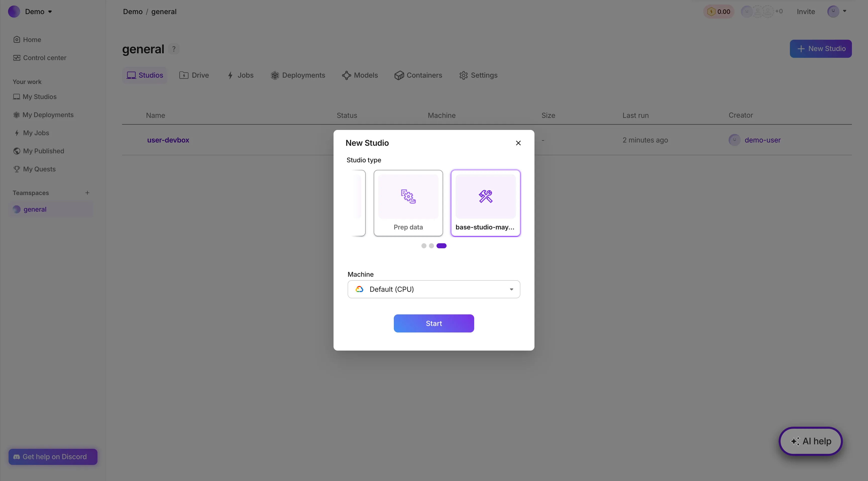Click the demo-user avatar in table
The width and height of the screenshot is (868, 481).
[735, 140]
